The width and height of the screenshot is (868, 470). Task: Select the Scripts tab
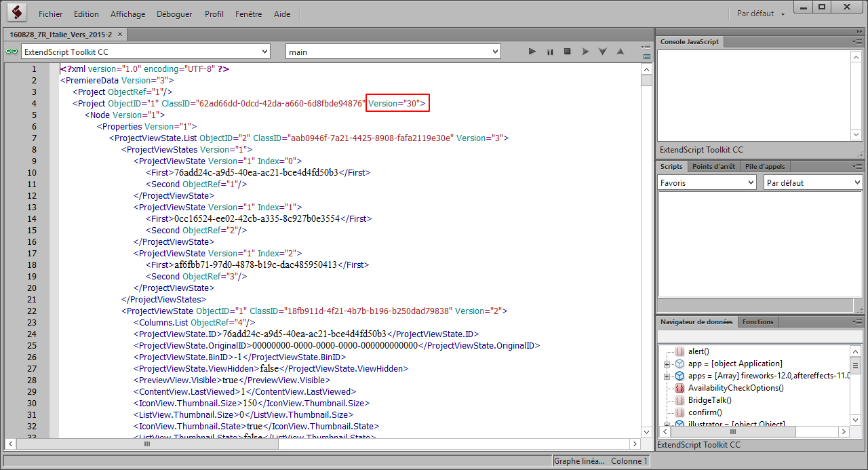(x=671, y=166)
